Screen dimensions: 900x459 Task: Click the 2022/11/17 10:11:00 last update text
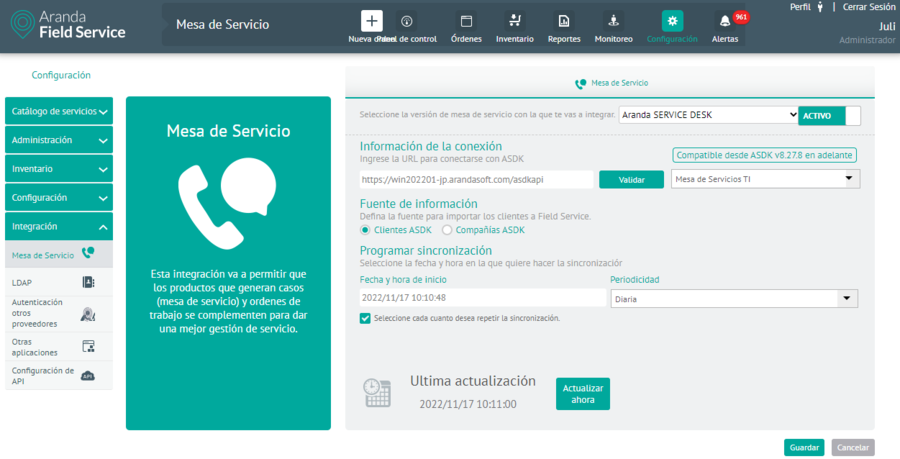pos(468,404)
